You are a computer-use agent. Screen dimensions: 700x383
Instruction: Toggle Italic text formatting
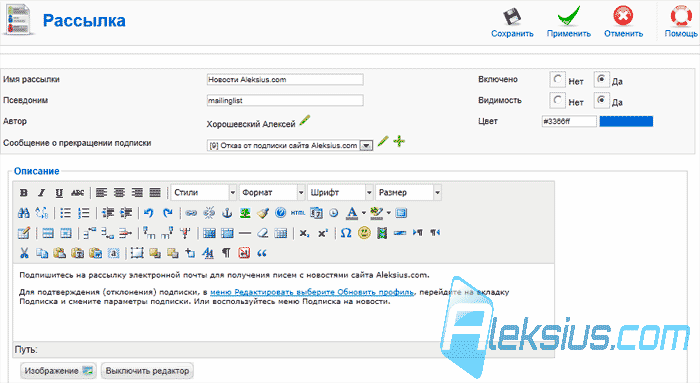pos(42,193)
